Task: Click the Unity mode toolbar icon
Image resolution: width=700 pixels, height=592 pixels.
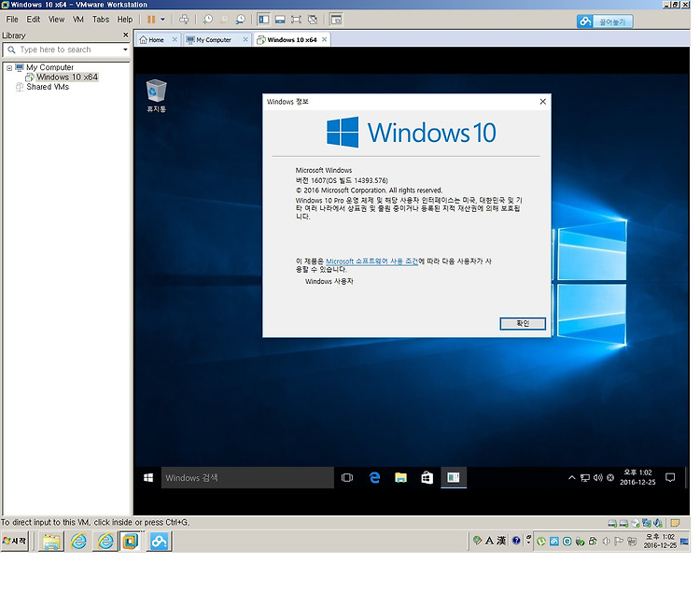Action: coord(313,20)
